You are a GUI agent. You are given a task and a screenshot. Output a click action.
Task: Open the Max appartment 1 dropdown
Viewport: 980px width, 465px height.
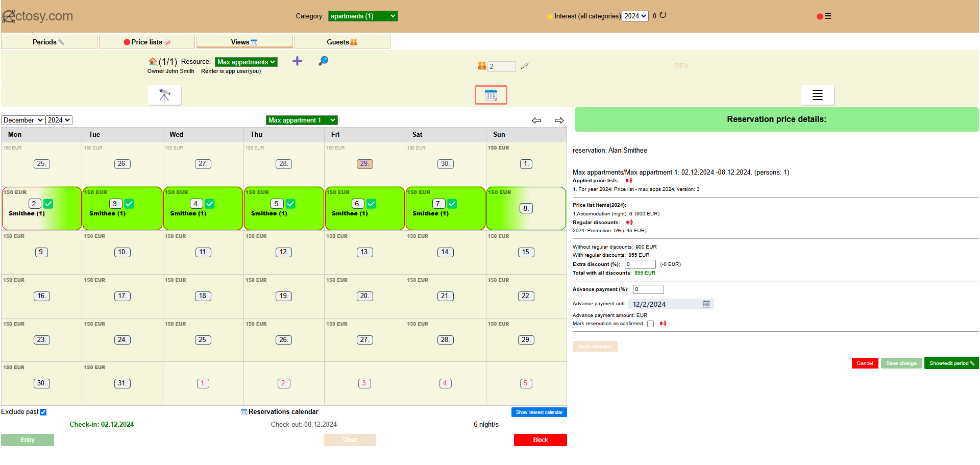pyautogui.click(x=302, y=120)
